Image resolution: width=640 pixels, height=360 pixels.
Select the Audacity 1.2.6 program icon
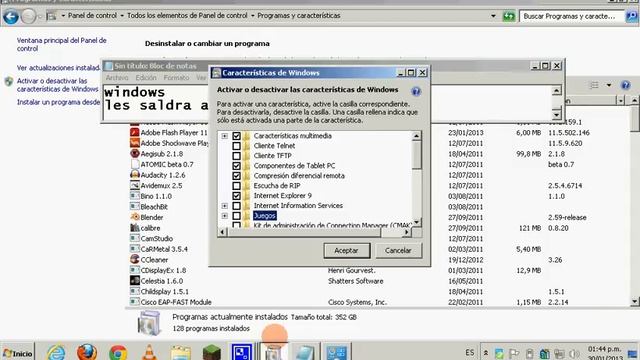pyautogui.click(x=135, y=175)
